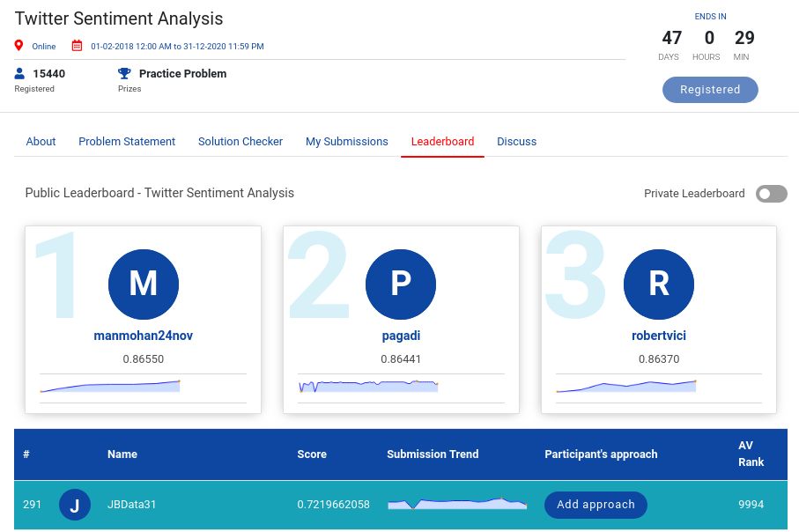Click the trophy prizes icon
The height and width of the screenshot is (532, 799).
(124, 74)
